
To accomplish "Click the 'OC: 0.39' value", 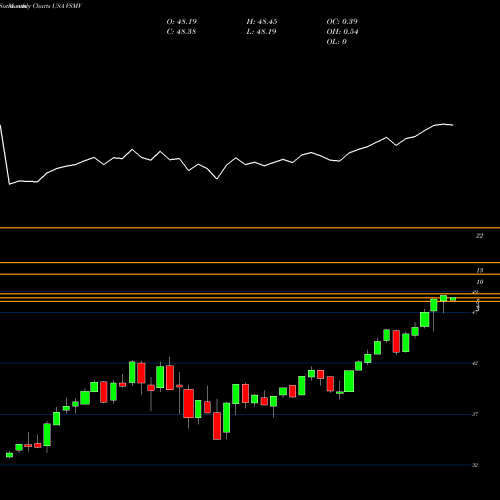I will [x=342, y=22].
